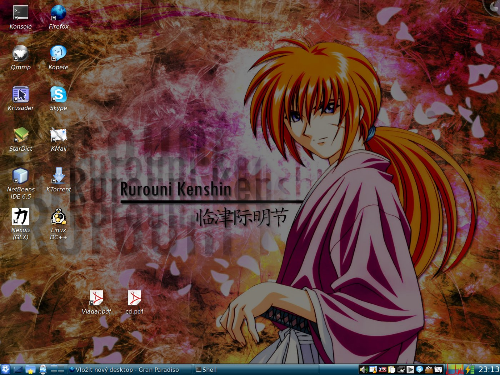Click the keyboard layout flag tray icon
Viewport: 500px width, 375px height.
click(x=382, y=369)
